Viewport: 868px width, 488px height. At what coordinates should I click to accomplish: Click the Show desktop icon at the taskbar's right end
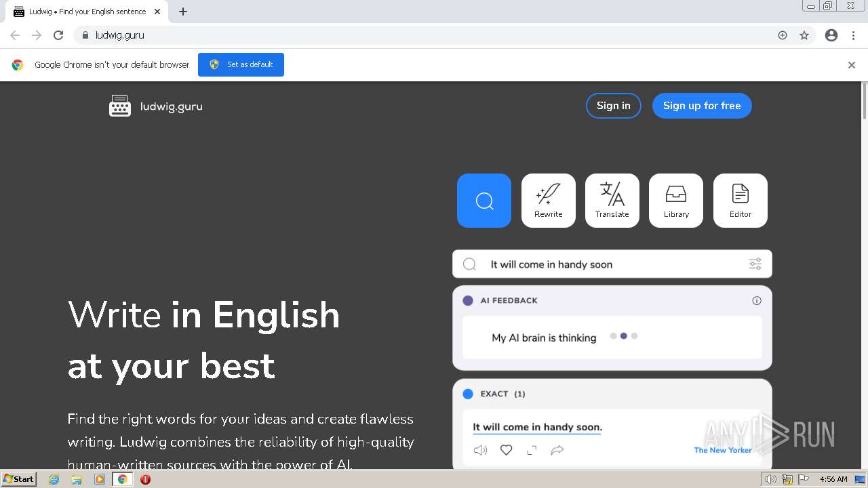point(861,479)
